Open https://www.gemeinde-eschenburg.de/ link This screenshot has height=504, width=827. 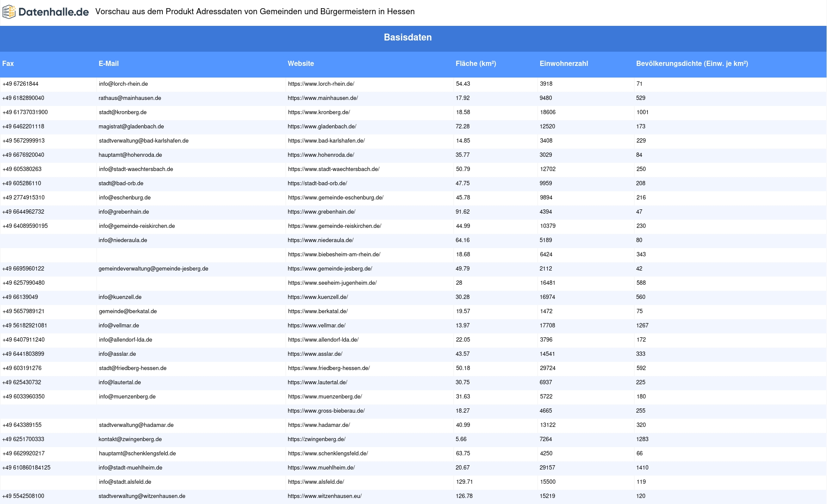point(336,198)
